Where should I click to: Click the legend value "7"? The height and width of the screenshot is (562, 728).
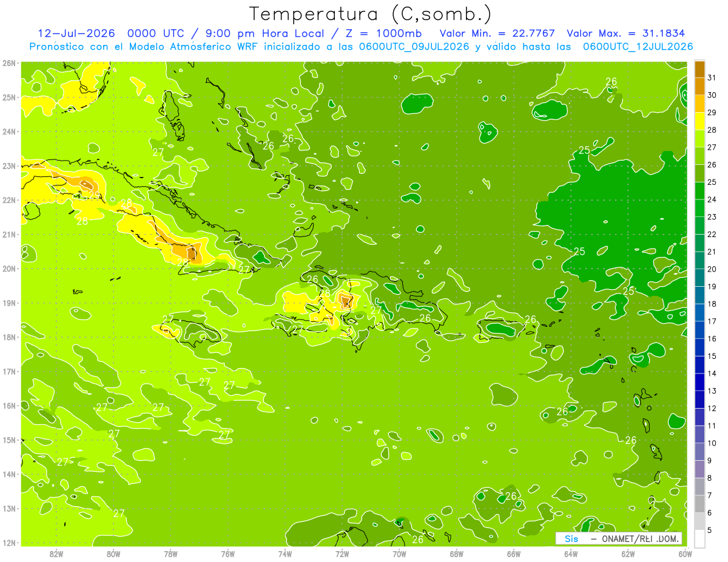(x=710, y=495)
